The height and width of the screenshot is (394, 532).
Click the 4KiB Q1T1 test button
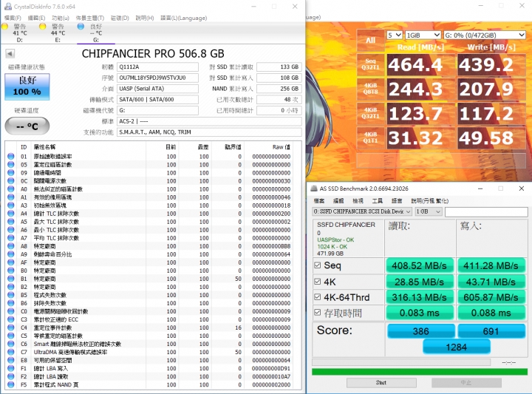tap(370, 137)
